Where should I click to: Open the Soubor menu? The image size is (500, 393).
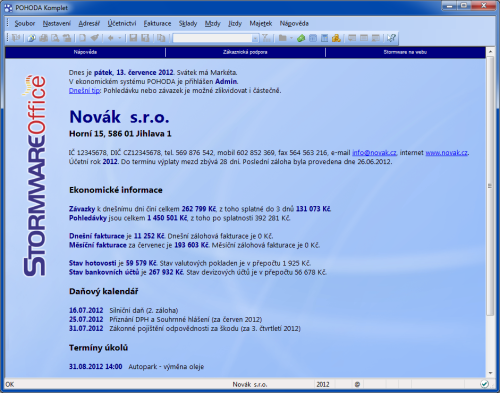(x=25, y=23)
